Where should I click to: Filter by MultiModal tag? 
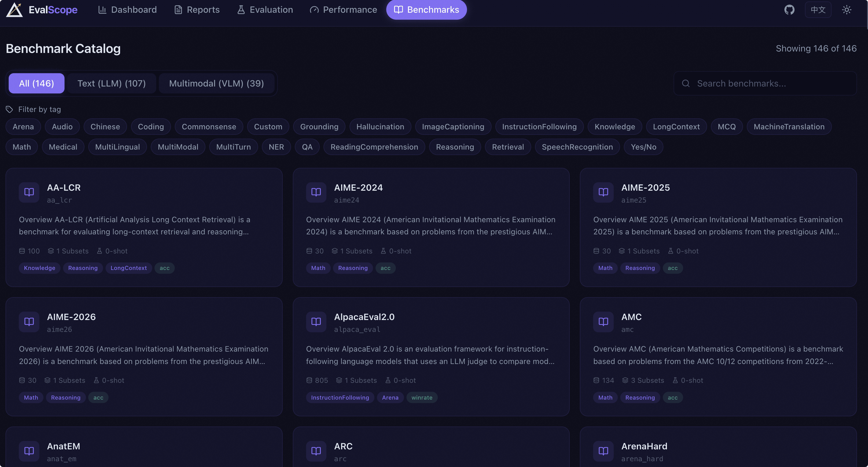click(178, 147)
